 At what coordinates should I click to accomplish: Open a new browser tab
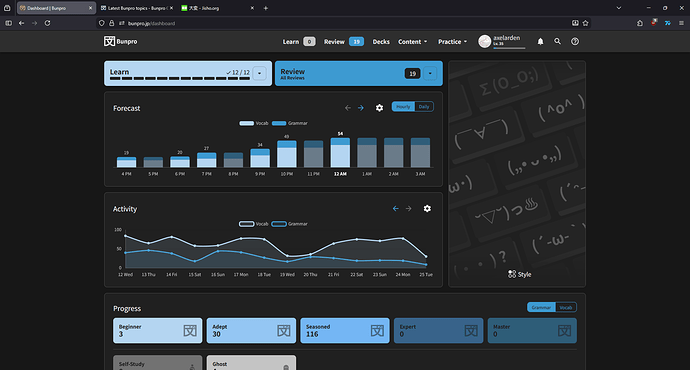point(266,8)
